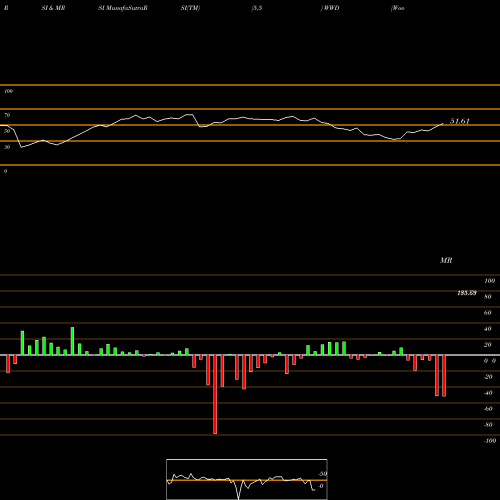Click the SI MunafaSutraR header text
This screenshot has width=500, height=500.
(x=123, y=8)
